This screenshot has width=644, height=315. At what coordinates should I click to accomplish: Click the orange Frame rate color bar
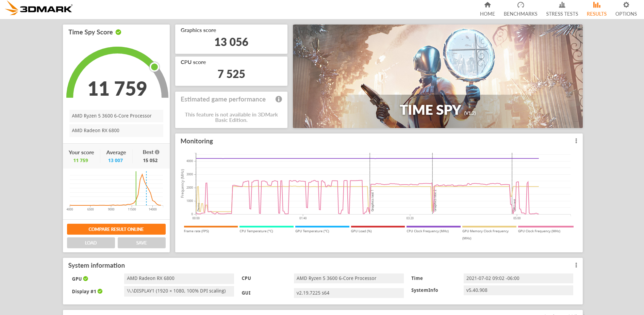click(211, 226)
